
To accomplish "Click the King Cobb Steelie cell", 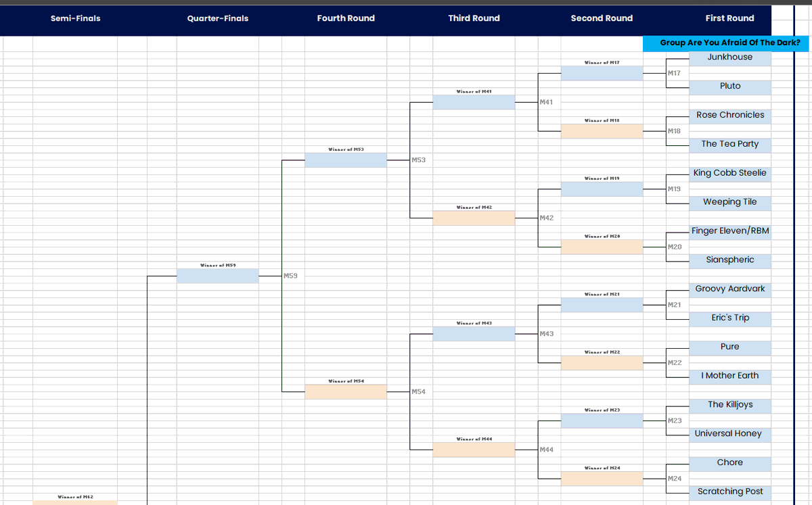I will pos(729,174).
